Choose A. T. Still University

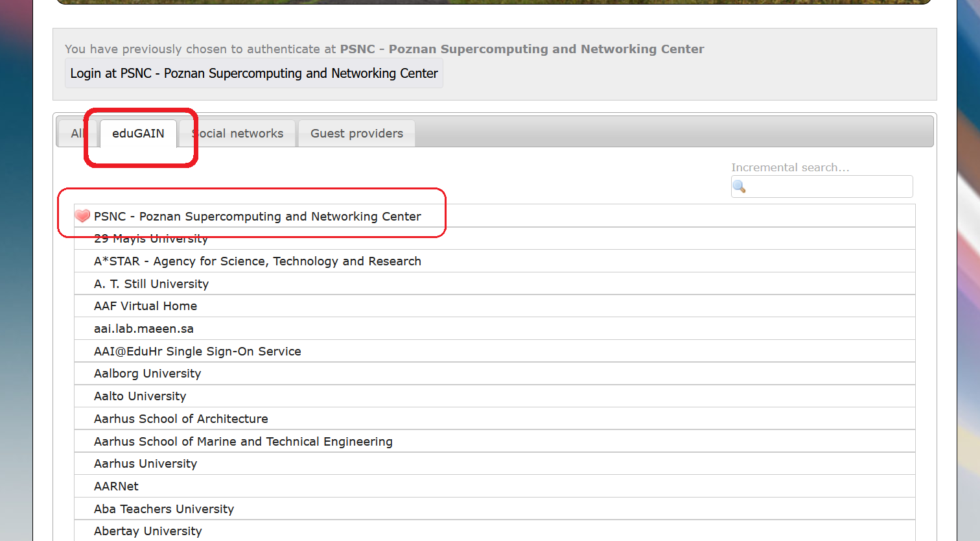tap(495, 284)
